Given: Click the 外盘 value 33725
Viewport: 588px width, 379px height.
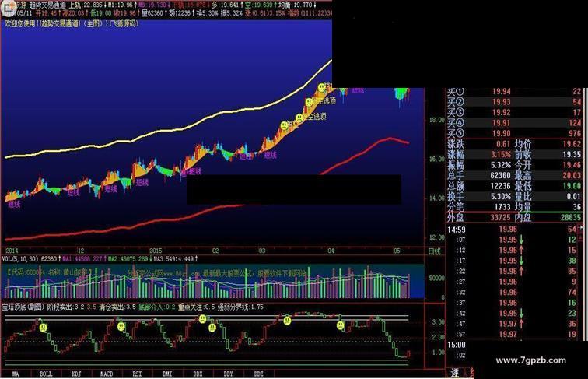Looking at the screenshot, I should [501, 218].
